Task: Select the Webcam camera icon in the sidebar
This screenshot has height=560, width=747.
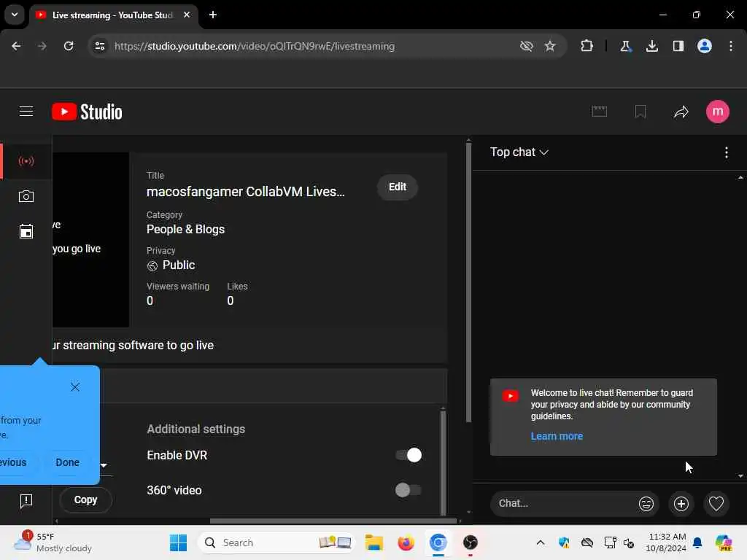Action: [x=26, y=196]
